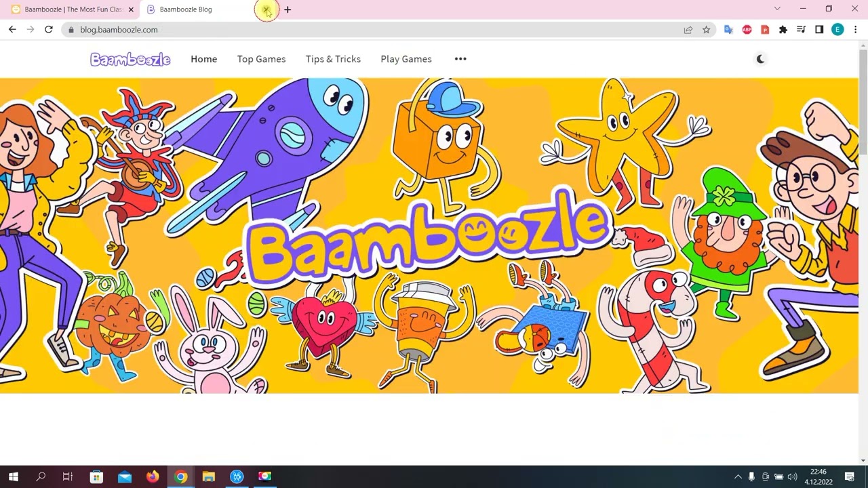Reload the current page
The width and height of the screenshot is (868, 488).
pyautogui.click(x=49, y=30)
